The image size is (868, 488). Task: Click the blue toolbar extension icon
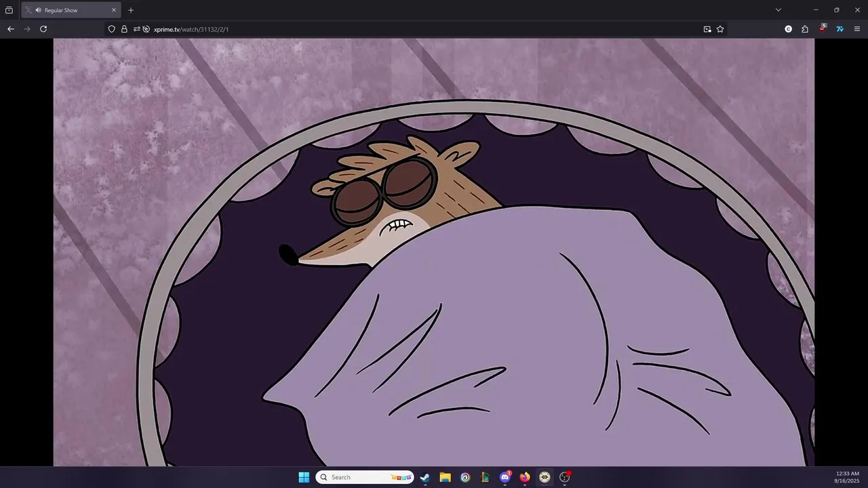coord(840,29)
